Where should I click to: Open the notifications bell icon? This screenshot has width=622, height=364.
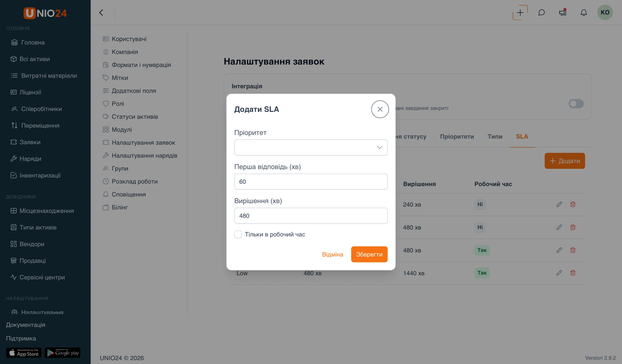pos(584,13)
